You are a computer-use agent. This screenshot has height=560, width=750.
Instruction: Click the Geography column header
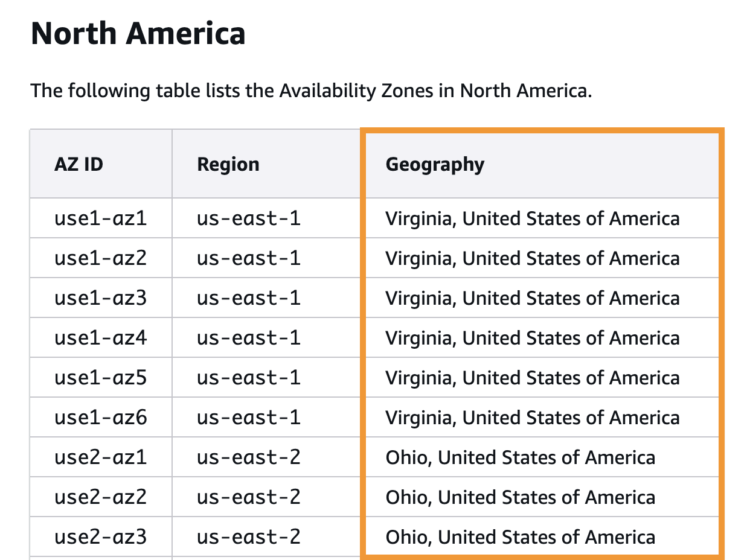(x=435, y=164)
